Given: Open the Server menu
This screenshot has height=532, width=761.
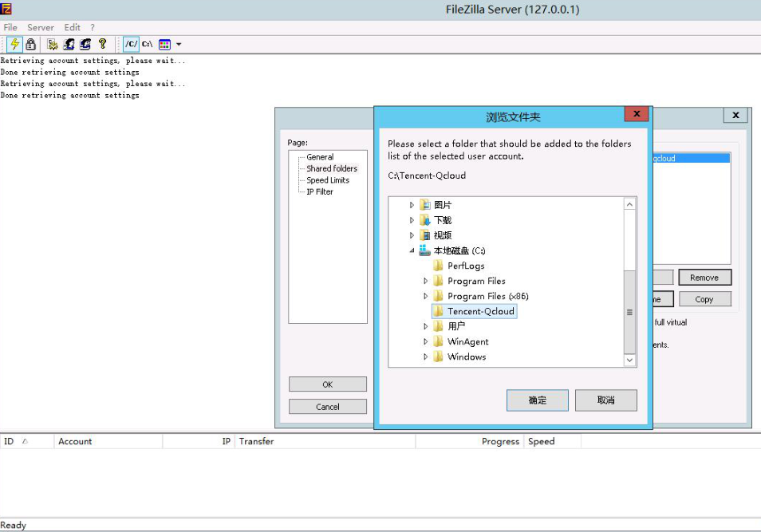Looking at the screenshot, I should (x=41, y=27).
